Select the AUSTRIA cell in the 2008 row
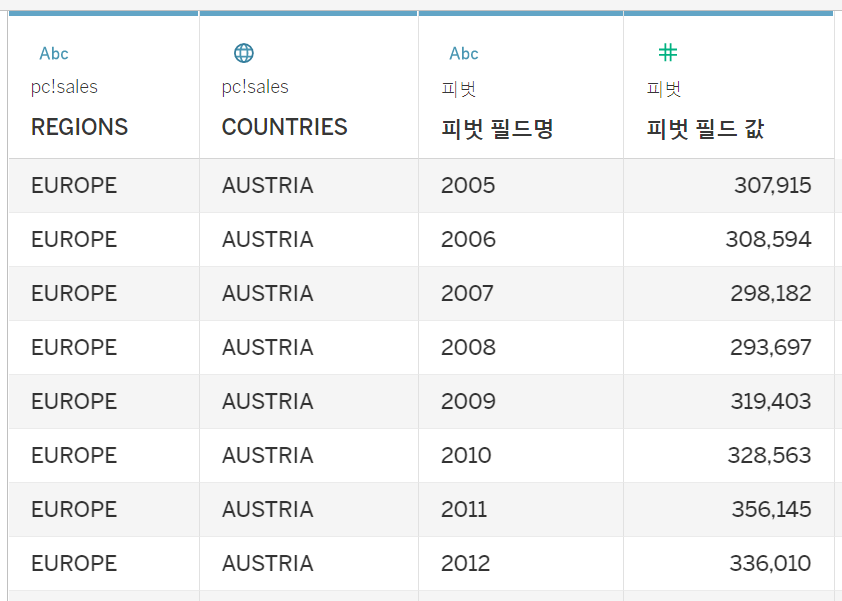This screenshot has height=601, width=842. [309, 347]
